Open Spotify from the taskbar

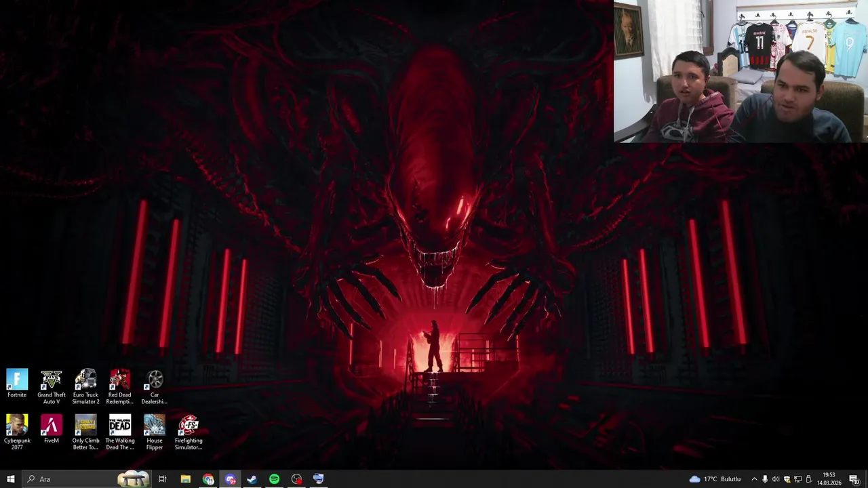click(274, 479)
